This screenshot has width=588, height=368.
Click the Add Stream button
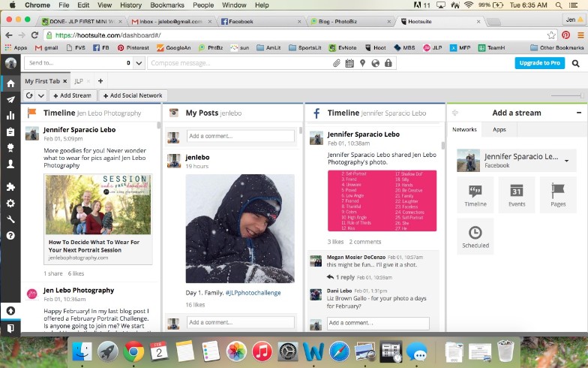tap(72, 95)
